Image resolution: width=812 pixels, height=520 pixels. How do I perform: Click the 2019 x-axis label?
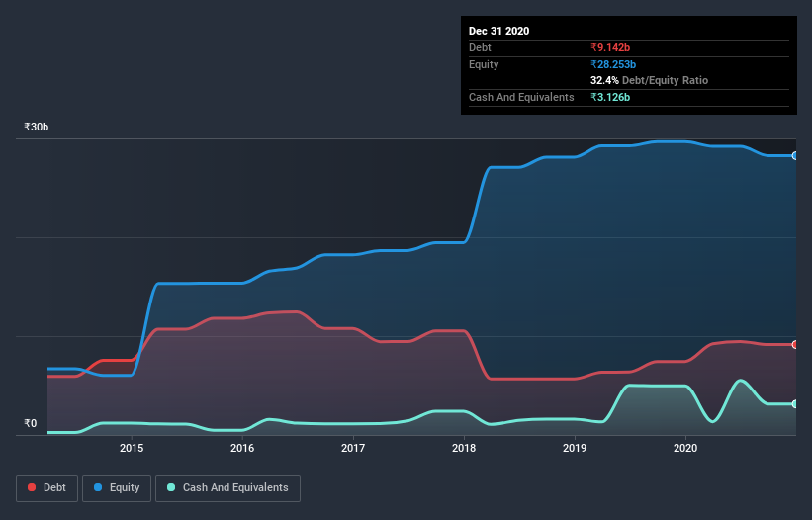coord(575,448)
